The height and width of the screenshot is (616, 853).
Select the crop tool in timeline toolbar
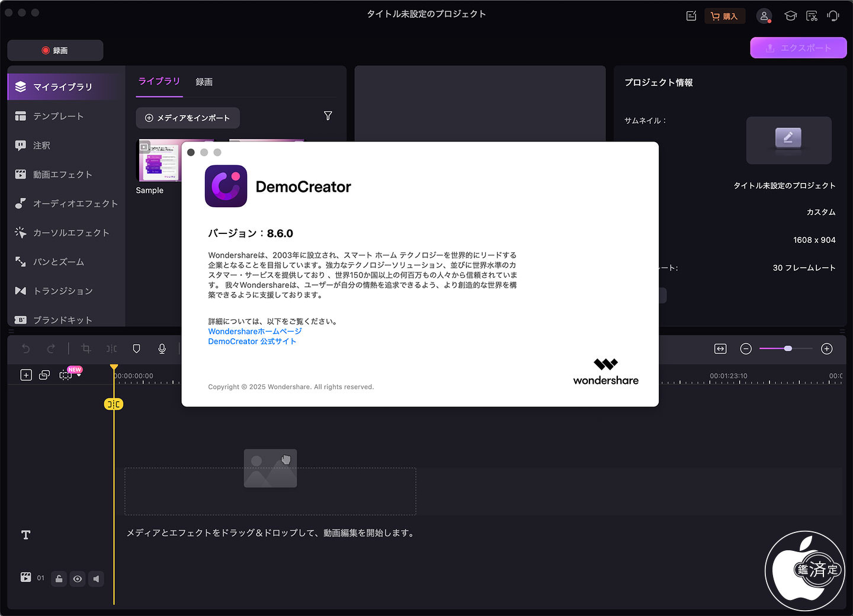point(86,348)
